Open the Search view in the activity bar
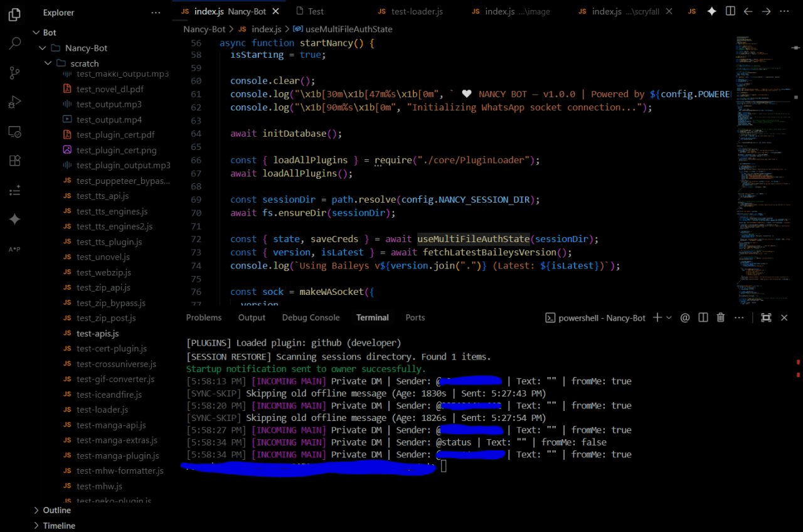803x532 pixels. (14, 44)
